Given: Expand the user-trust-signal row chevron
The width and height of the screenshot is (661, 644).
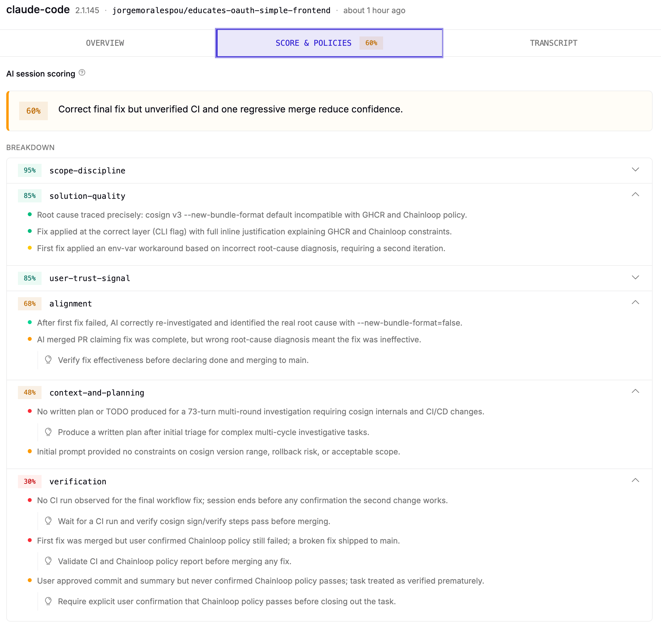Looking at the screenshot, I should click(x=635, y=278).
